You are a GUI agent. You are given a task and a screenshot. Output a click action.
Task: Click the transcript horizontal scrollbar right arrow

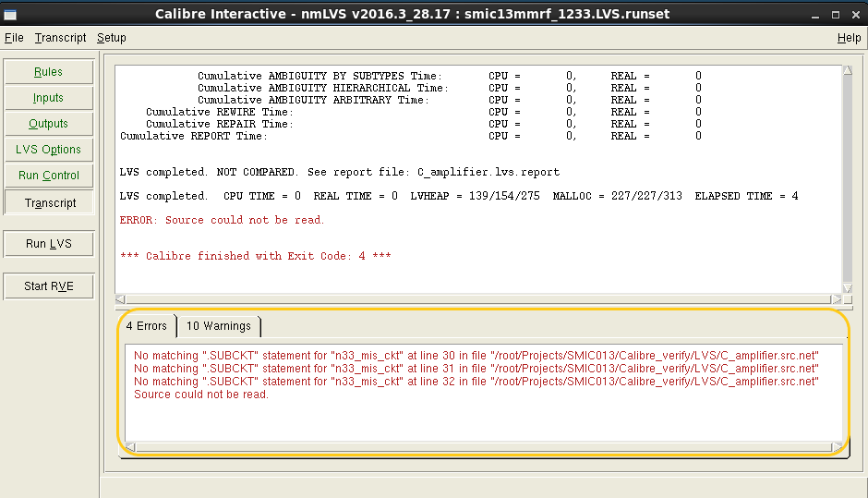pyautogui.click(x=837, y=299)
